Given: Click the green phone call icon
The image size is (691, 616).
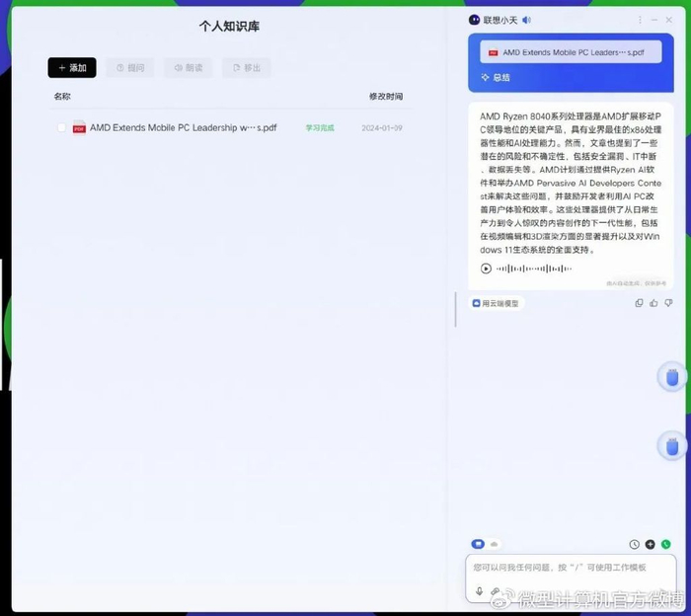Looking at the screenshot, I should click(666, 544).
